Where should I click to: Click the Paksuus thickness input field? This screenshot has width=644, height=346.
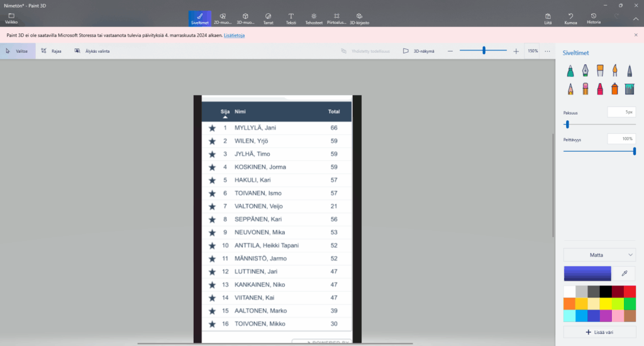pos(621,112)
